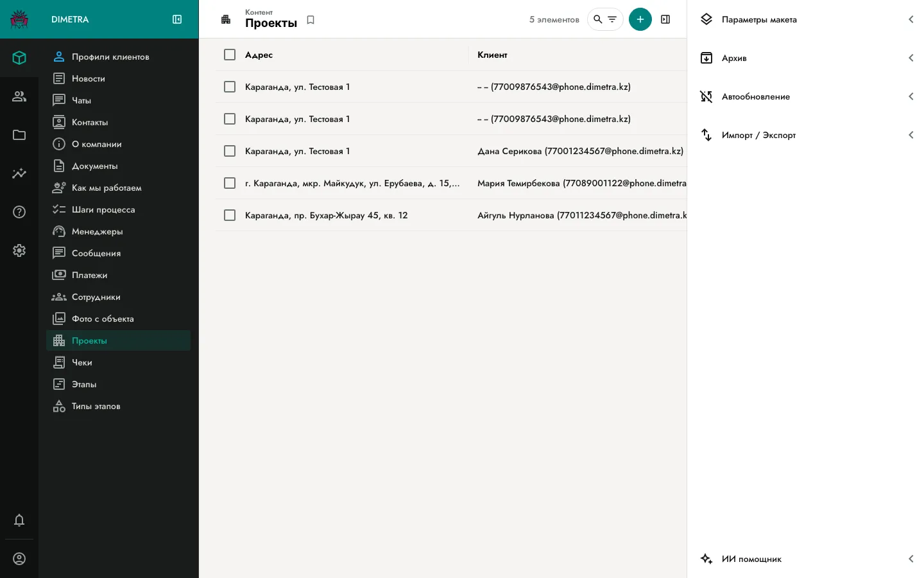This screenshot has width=924, height=578.
Task: Check the Бухар-Жырау 45 row checkbox
Action: pos(230,215)
